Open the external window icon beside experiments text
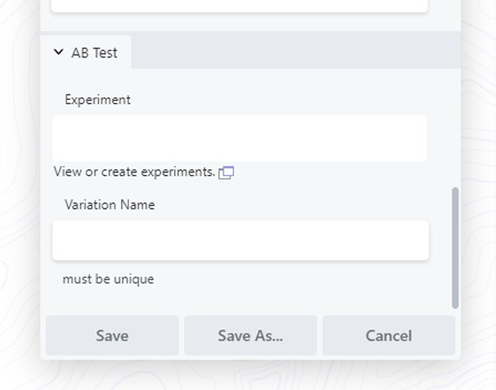This screenshot has width=496, height=390. pyautogui.click(x=226, y=173)
